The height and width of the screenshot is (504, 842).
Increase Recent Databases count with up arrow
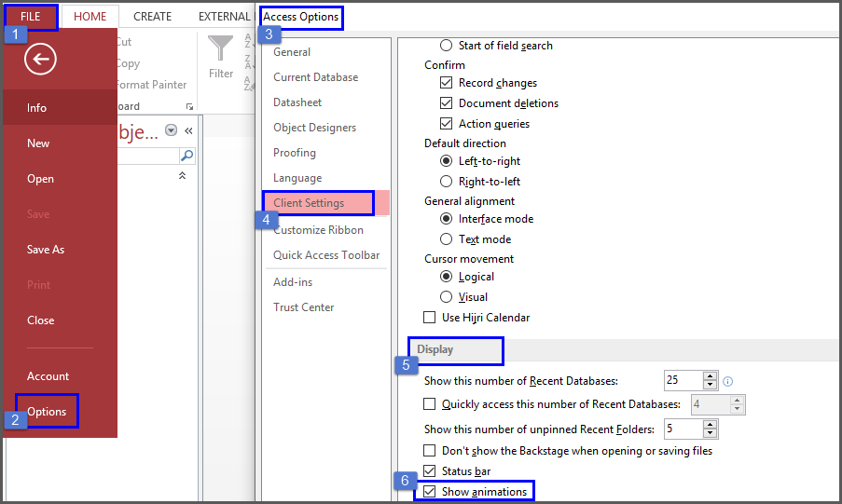(x=710, y=376)
